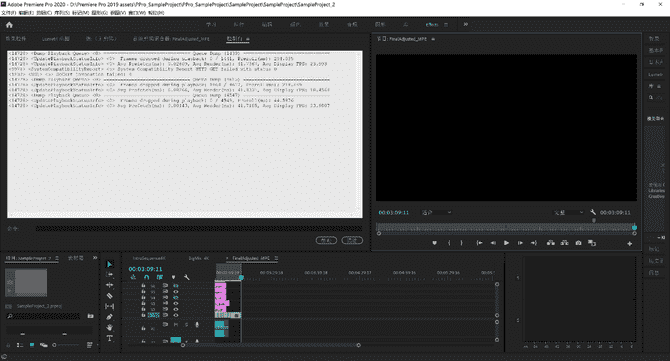Toggle eye visibility on top video track
The height and width of the screenshot is (361, 670).
176,286
